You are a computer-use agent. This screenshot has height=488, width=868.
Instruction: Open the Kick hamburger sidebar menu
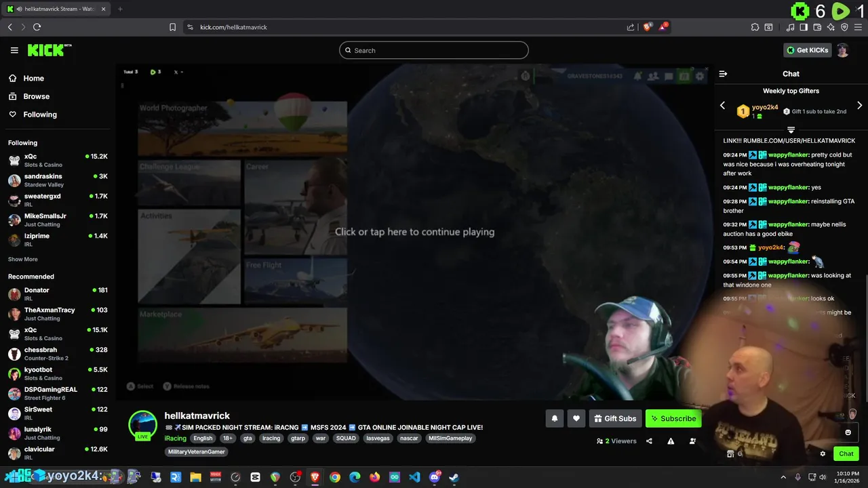click(x=14, y=50)
